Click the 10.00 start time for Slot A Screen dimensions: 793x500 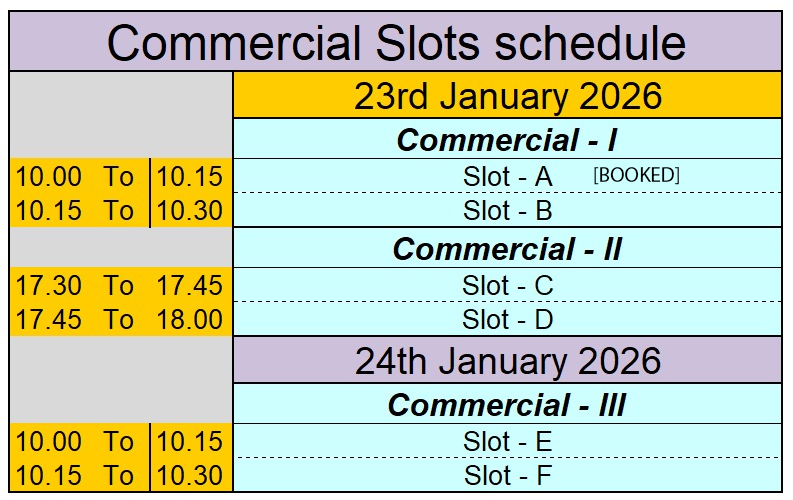49,176
